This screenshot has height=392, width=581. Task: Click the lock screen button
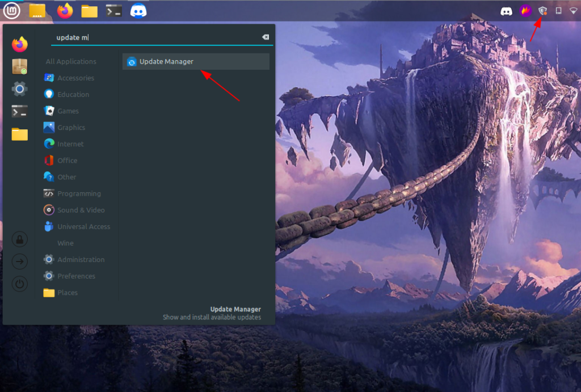click(x=20, y=239)
